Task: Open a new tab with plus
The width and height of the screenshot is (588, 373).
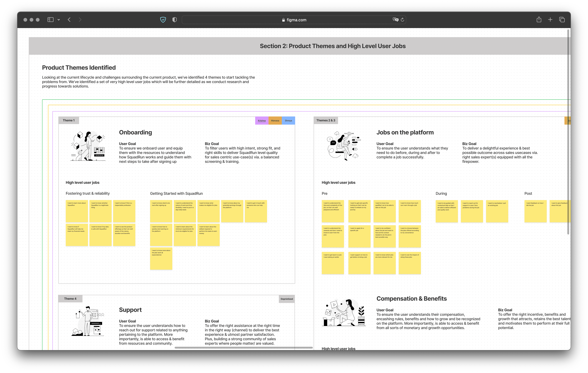Action: (550, 20)
